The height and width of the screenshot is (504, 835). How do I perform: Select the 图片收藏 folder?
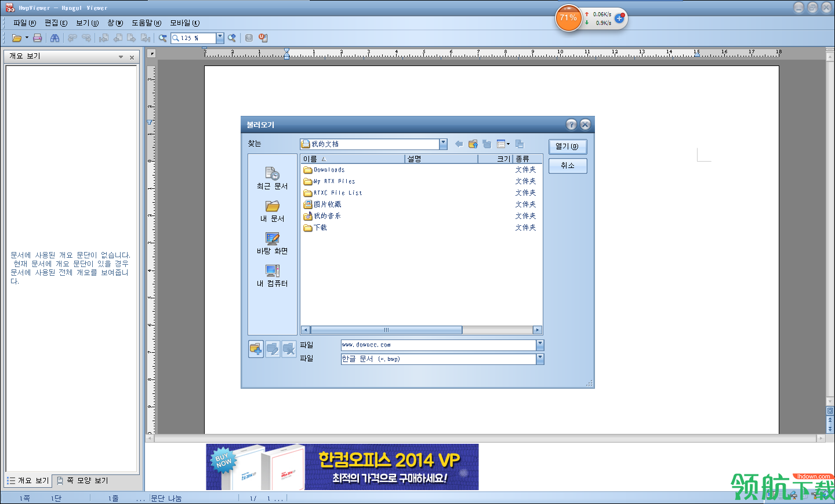click(322, 204)
